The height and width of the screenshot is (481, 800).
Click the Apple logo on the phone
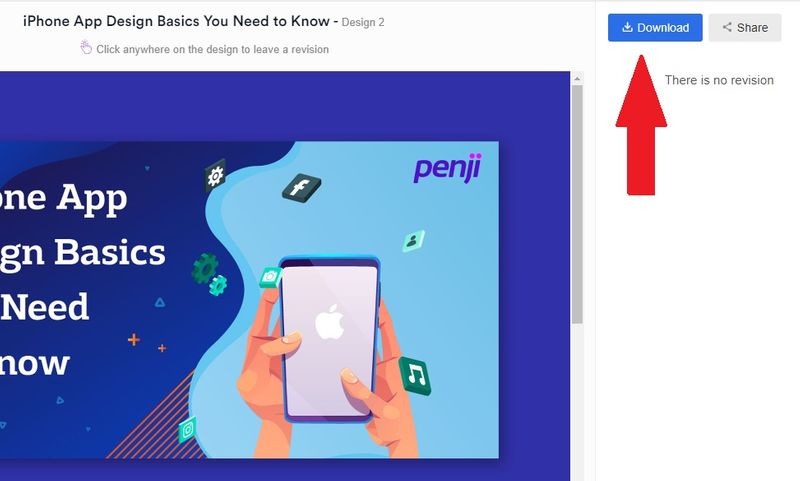click(x=330, y=321)
